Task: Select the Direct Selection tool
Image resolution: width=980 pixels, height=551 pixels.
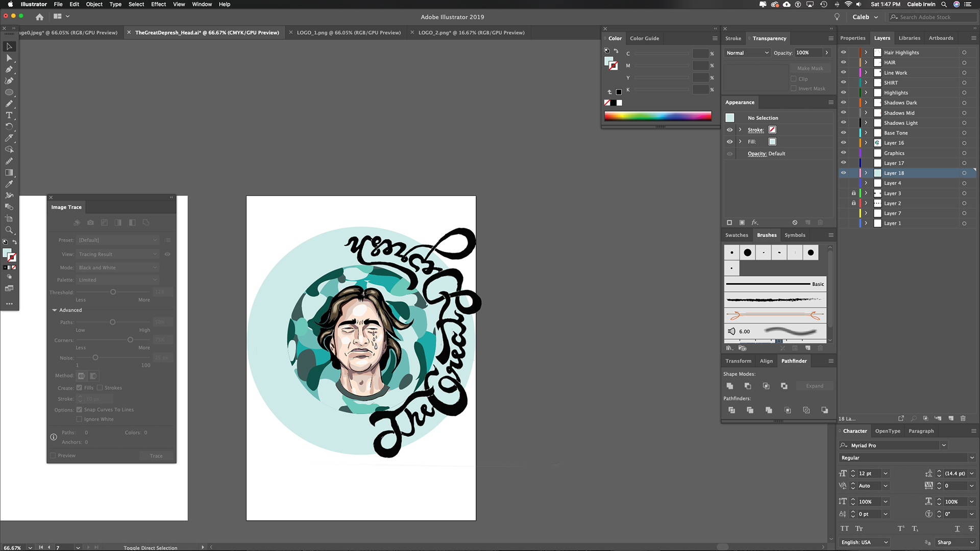Action: (9, 58)
